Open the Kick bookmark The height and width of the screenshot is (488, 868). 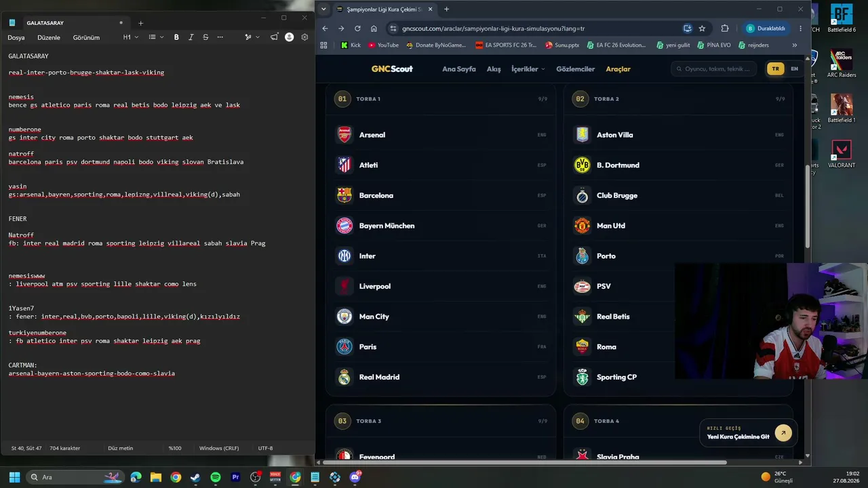point(351,45)
